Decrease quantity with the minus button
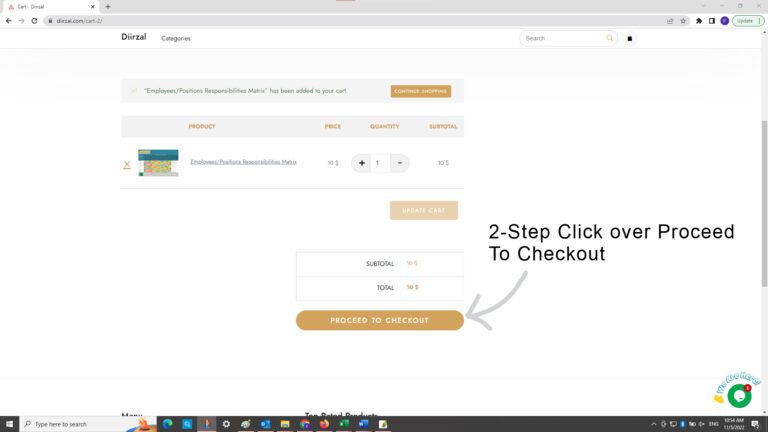 click(x=400, y=163)
